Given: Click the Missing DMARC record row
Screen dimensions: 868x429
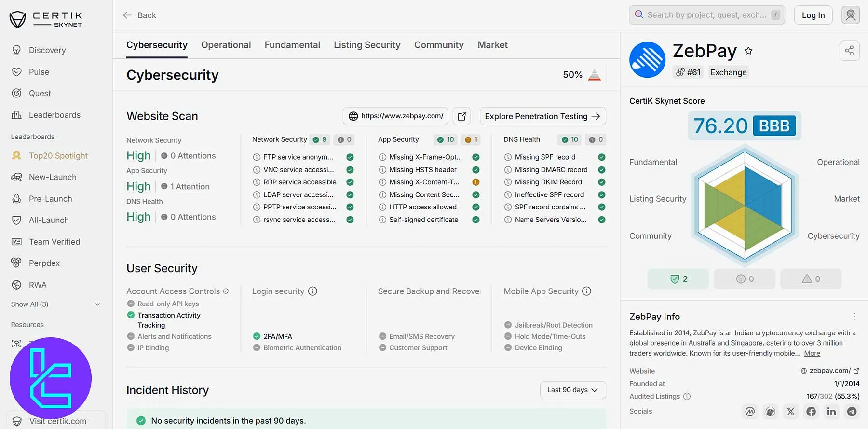Looking at the screenshot, I should [555, 170].
